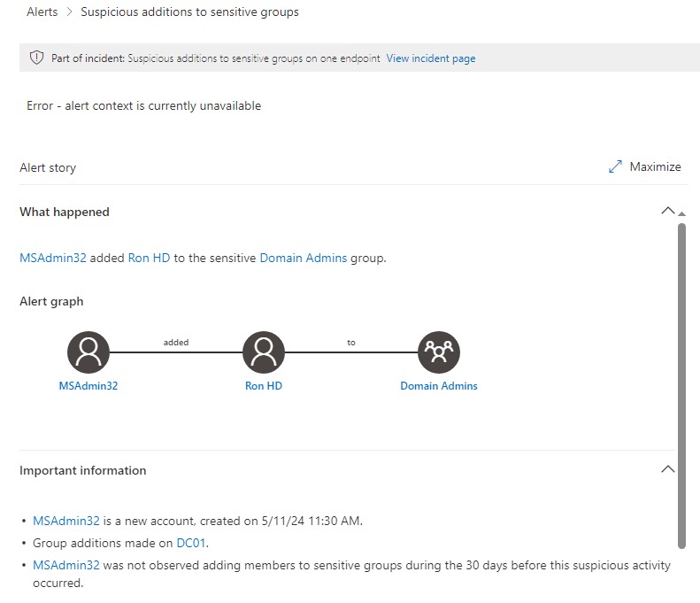Click Ron HD label under graph node
700x603 pixels.
point(263,386)
